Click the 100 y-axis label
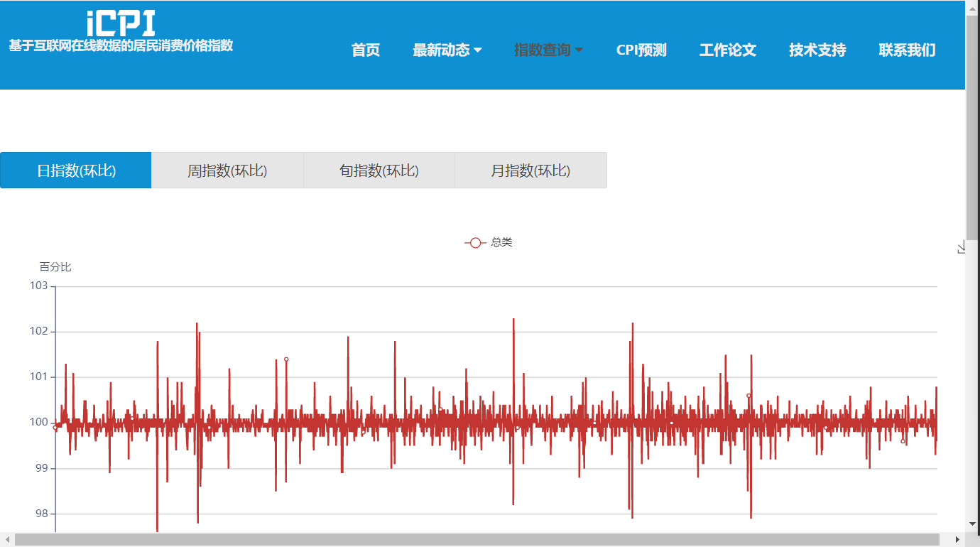The height and width of the screenshot is (547, 980). (38, 423)
